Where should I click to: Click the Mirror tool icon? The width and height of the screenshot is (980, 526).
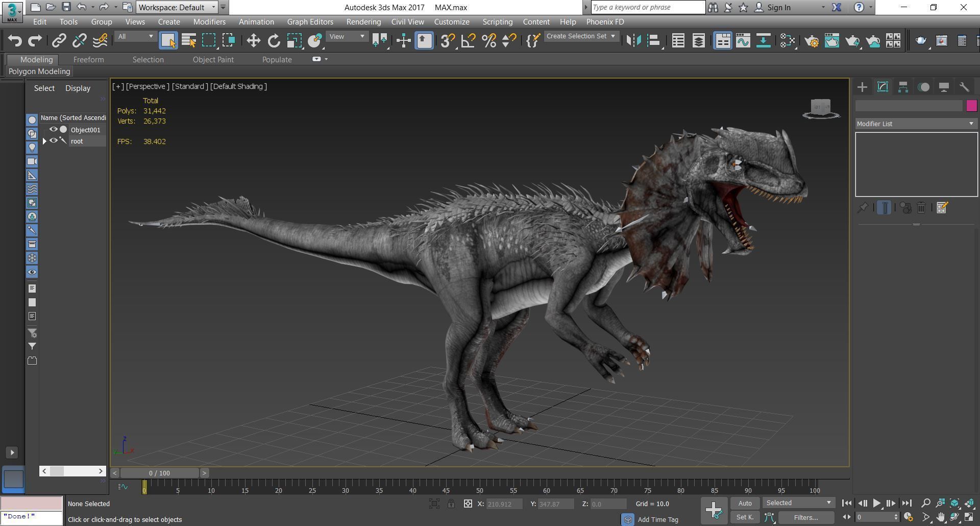[x=633, y=40]
